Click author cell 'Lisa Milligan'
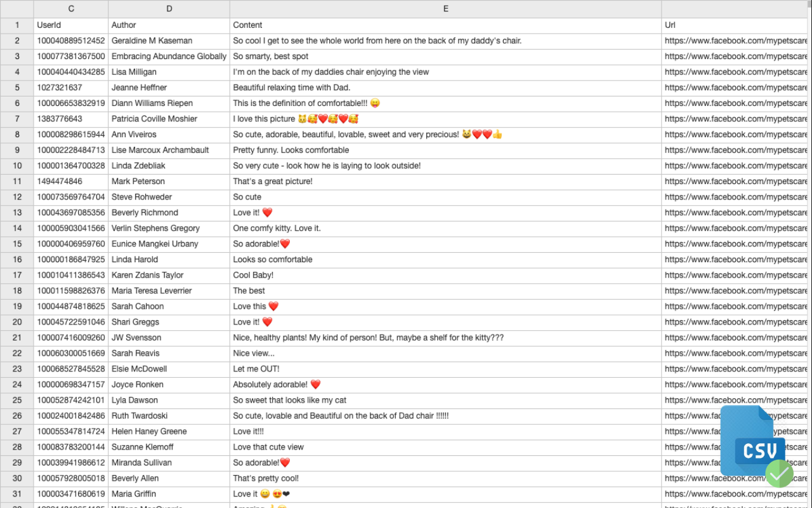 [169, 72]
